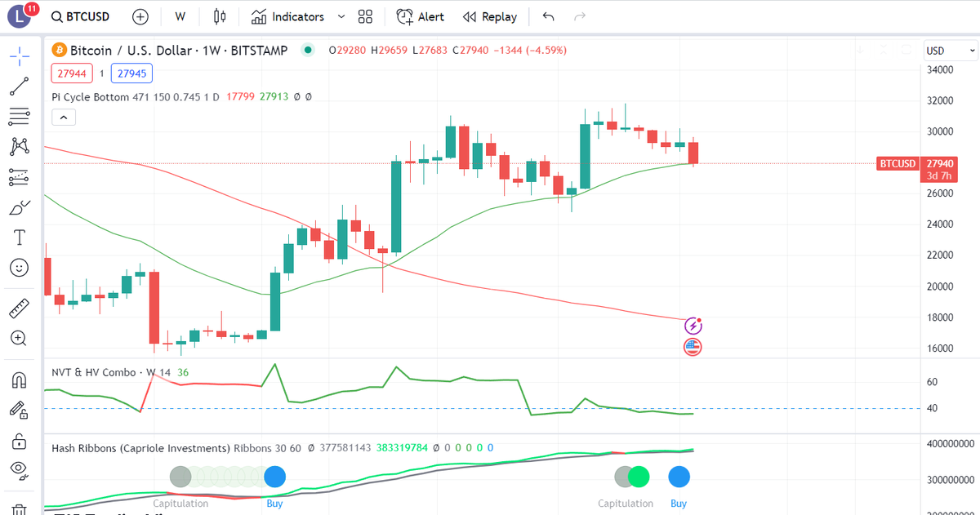Redo the last chart action
Screen dimensions: 980x515
pyautogui.click(x=580, y=16)
